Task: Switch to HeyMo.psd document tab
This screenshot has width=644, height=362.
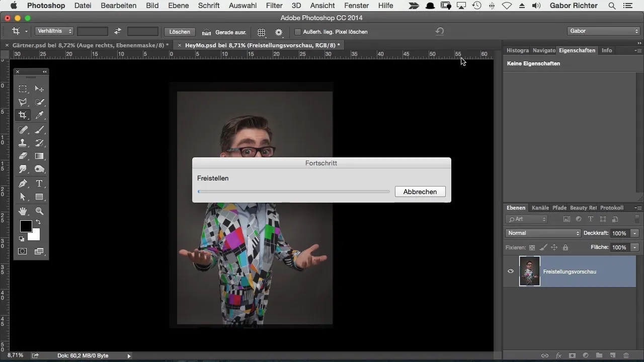Action: point(262,45)
